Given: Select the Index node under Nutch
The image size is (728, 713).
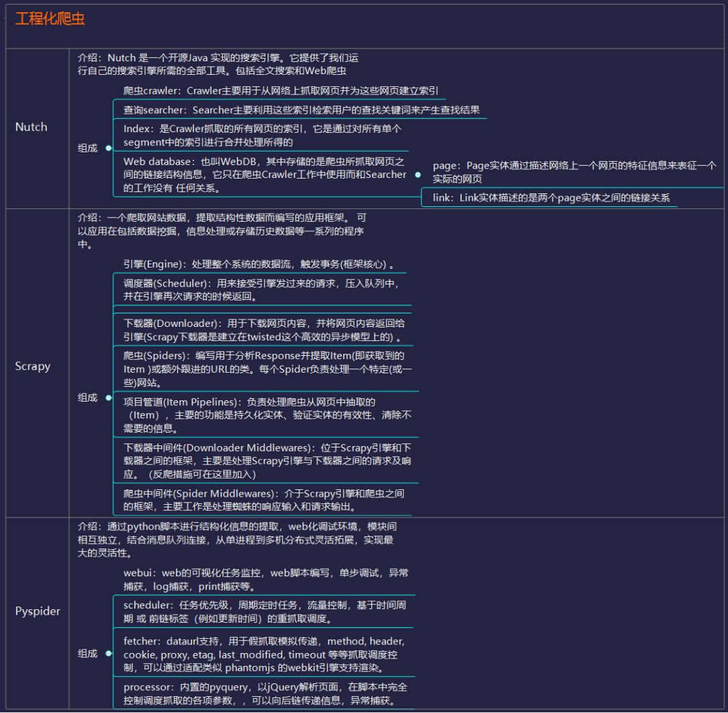Looking at the screenshot, I should pyautogui.click(x=262, y=135).
